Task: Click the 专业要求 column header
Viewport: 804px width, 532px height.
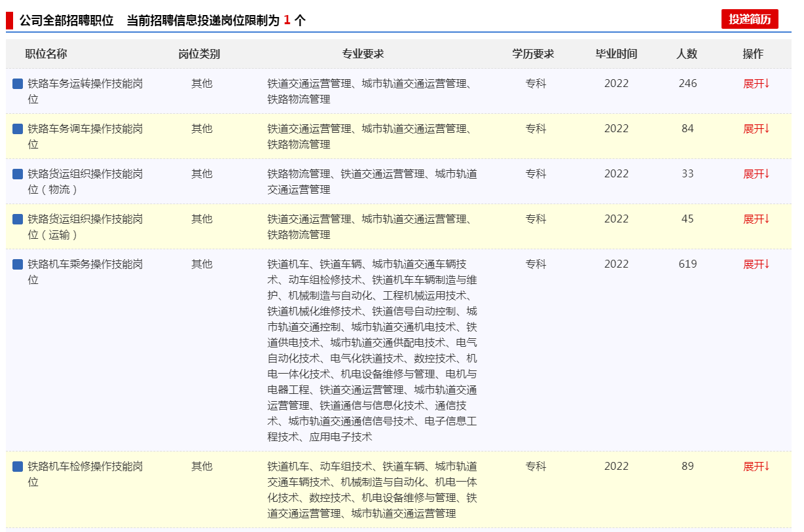Action: [363, 54]
